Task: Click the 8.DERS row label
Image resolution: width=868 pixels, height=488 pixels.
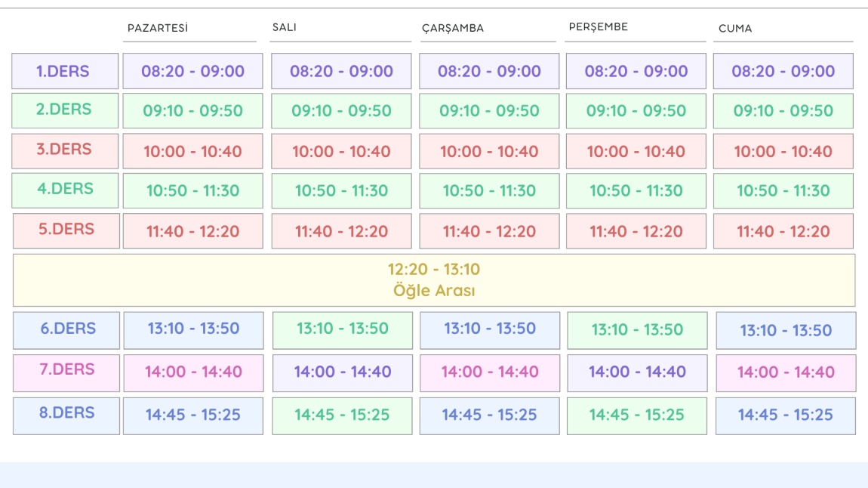Action: click(66, 415)
